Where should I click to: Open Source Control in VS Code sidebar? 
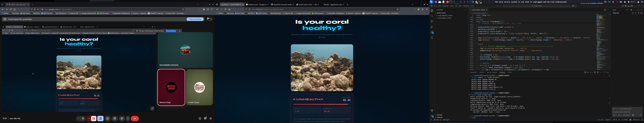pos(432,22)
